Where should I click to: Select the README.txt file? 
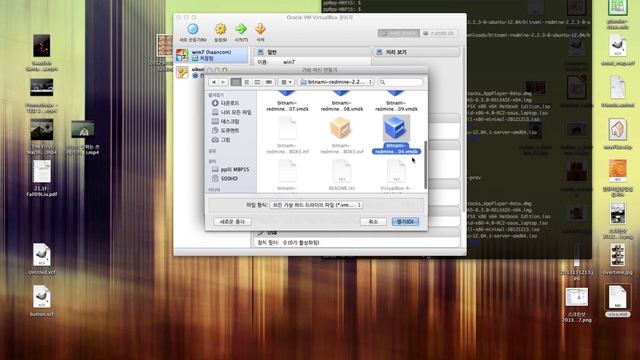pos(342,176)
